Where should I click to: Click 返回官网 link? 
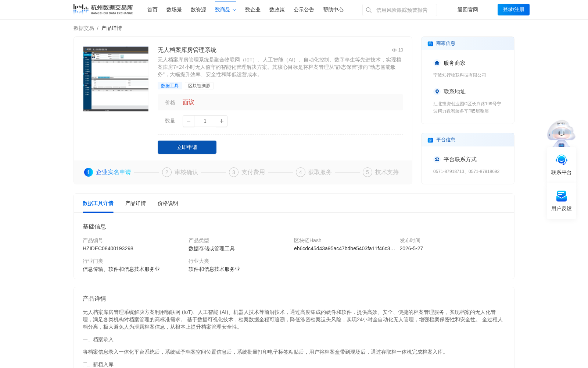click(x=468, y=10)
